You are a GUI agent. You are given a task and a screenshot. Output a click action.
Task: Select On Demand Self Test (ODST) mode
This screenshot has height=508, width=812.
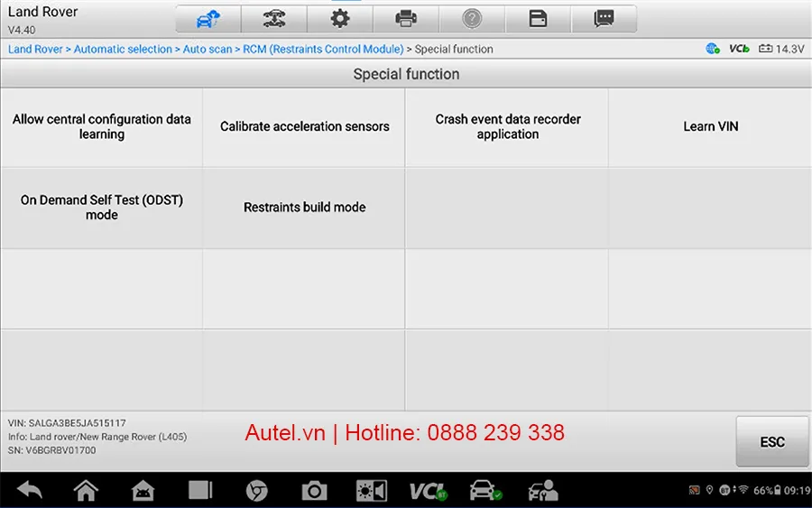tap(101, 208)
